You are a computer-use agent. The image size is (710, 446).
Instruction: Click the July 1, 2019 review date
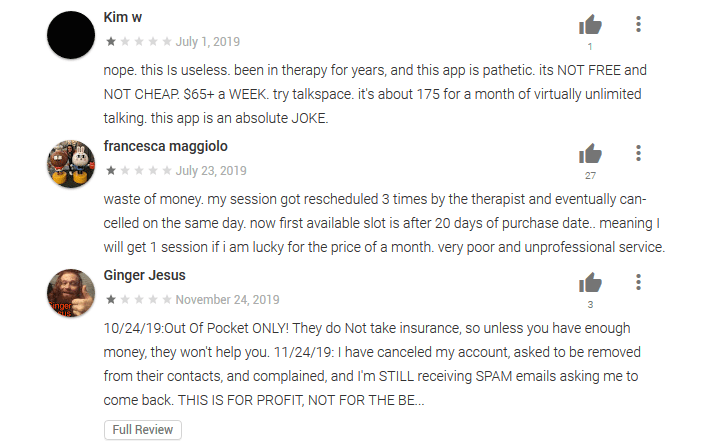[208, 42]
